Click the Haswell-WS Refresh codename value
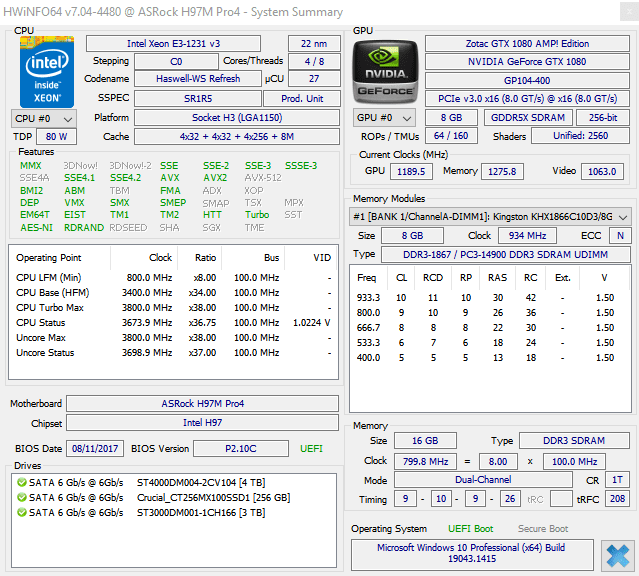 198,79
